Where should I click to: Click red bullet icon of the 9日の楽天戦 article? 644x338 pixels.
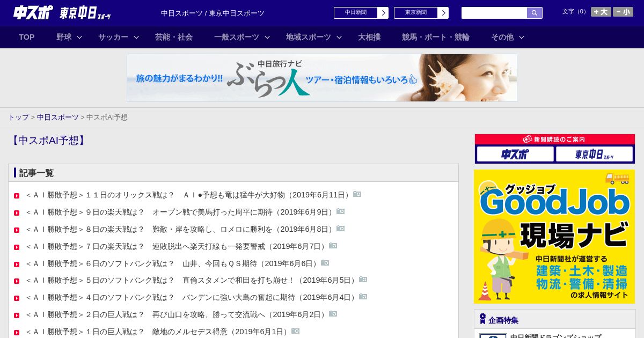click(x=17, y=213)
